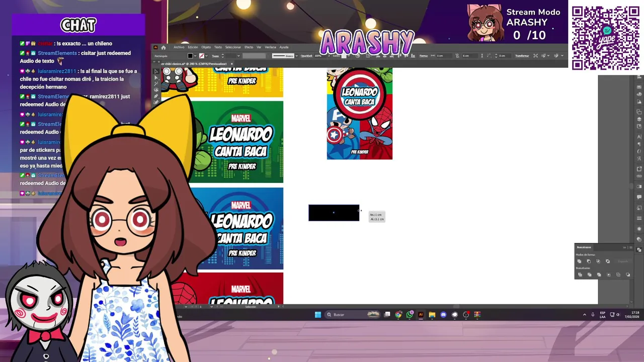
Task: Go to Illustrator Home screen icon
Action: click(x=164, y=47)
